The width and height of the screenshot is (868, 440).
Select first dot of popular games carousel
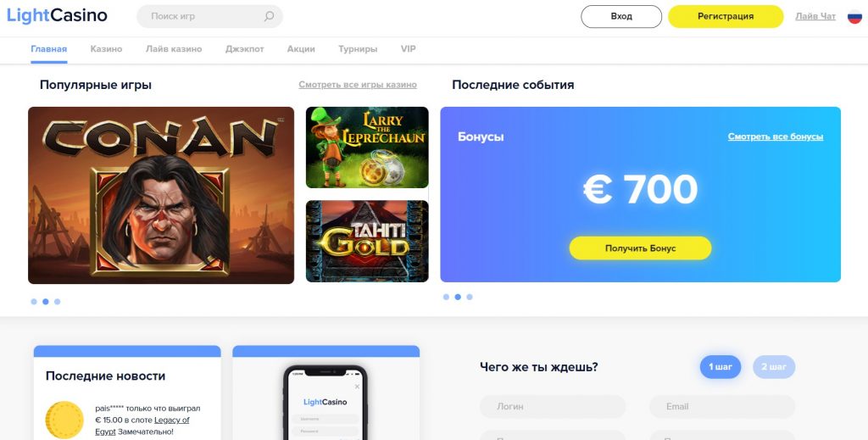coord(34,302)
